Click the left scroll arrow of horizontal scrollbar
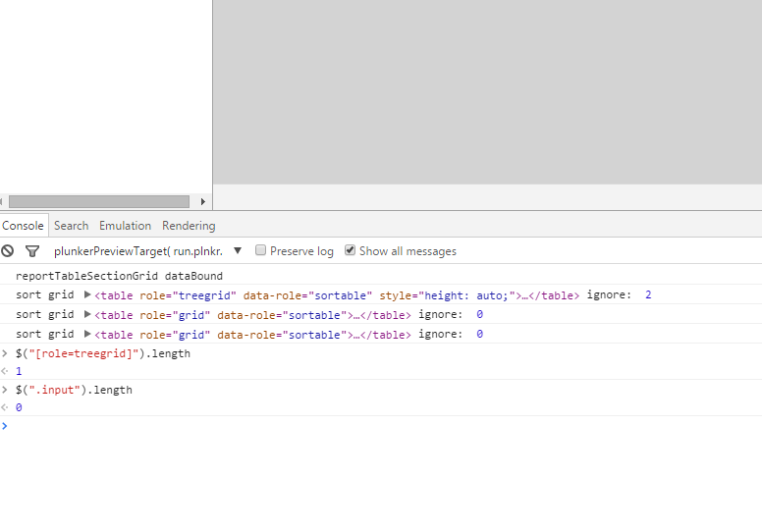 (x=5, y=201)
